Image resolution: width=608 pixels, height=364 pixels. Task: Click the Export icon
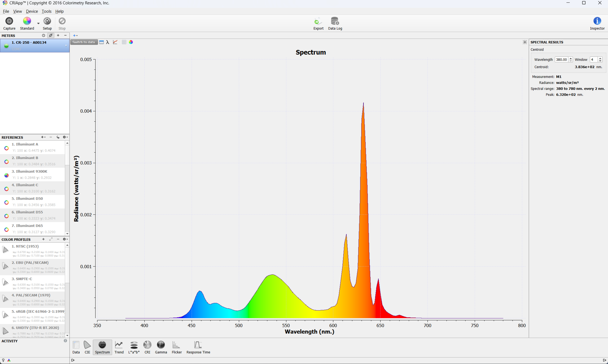[x=318, y=22]
